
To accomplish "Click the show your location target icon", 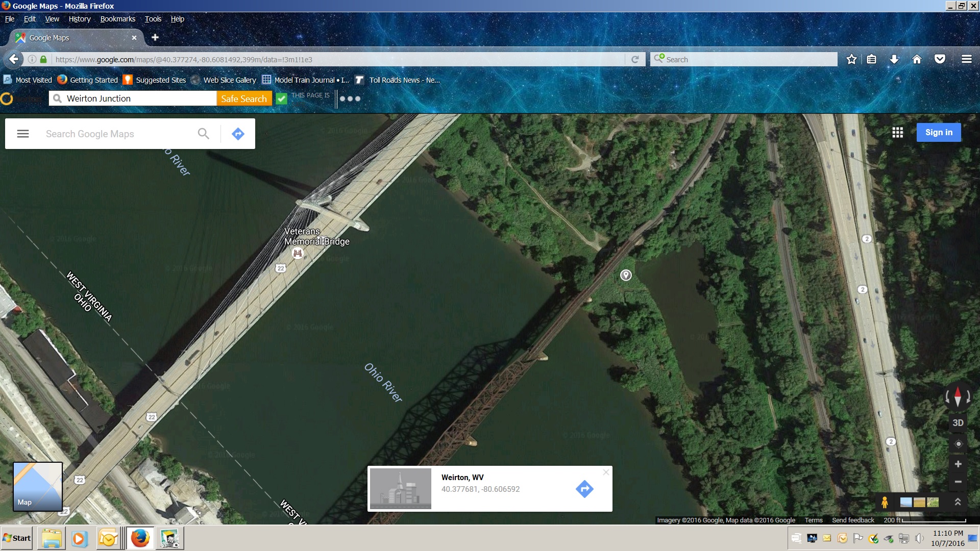I will pyautogui.click(x=958, y=444).
